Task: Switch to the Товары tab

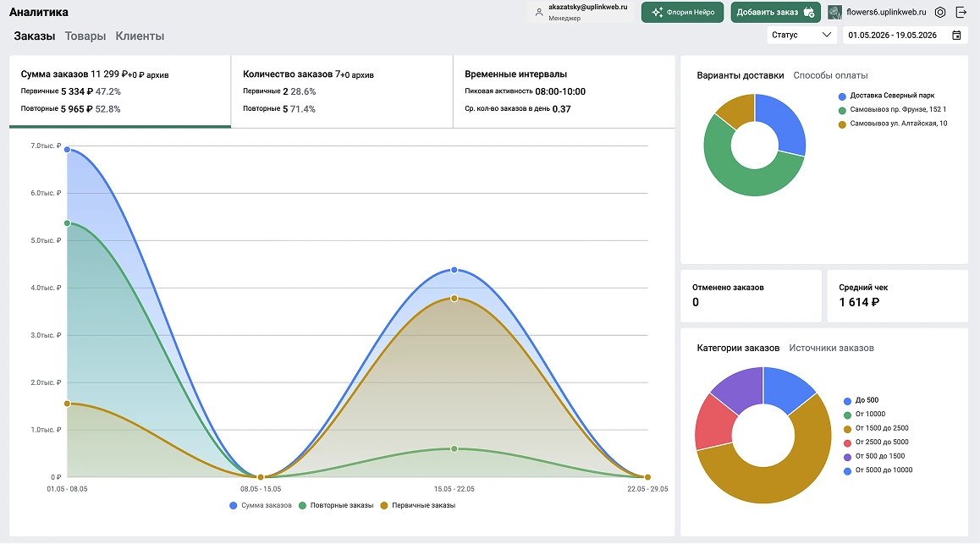Action: coord(85,36)
